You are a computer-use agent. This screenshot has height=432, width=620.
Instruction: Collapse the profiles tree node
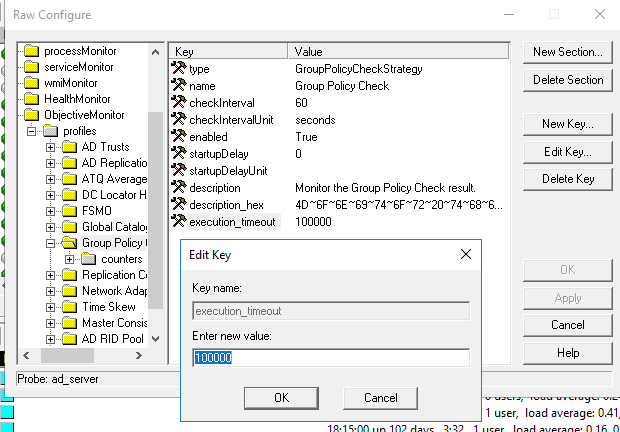(x=33, y=131)
